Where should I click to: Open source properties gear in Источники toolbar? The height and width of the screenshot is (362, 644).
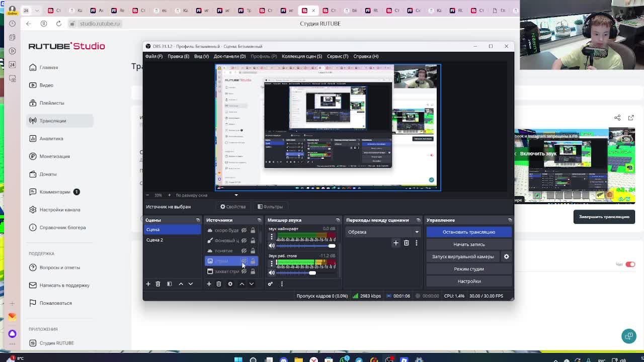pos(230,284)
